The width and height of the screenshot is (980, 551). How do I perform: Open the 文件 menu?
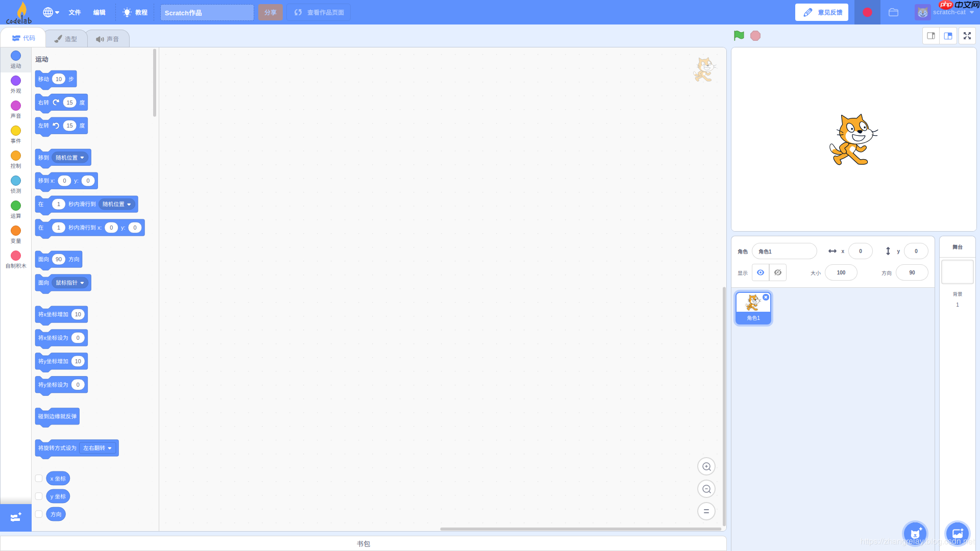coord(75,12)
